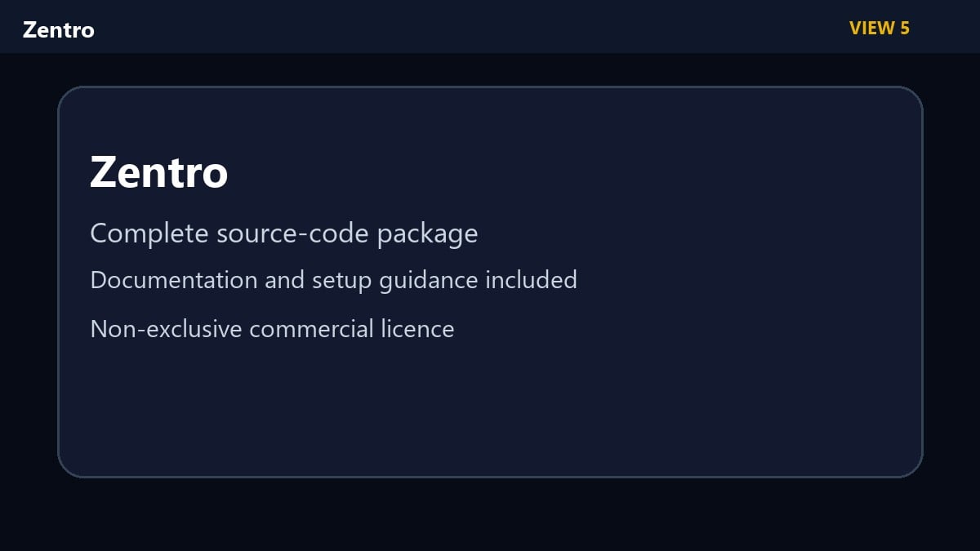The width and height of the screenshot is (980, 551).
Task: Click the dark top header bar background
Action: 490,27
